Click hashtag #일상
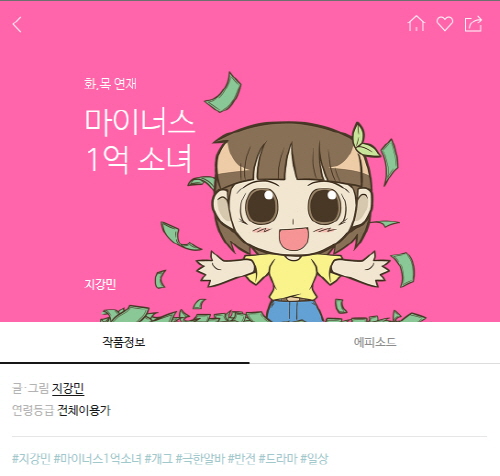 click(314, 458)
